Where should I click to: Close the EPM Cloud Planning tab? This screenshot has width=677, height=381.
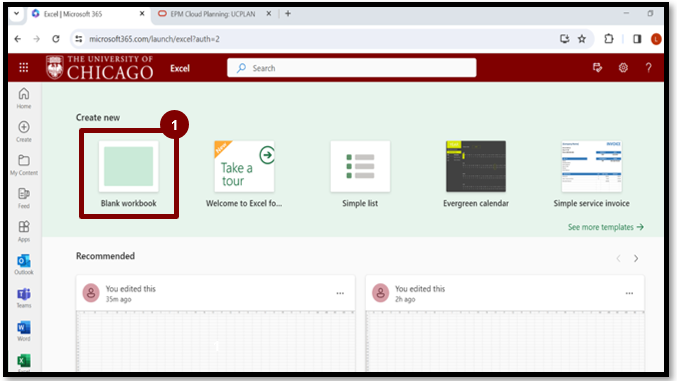(269, 14)
